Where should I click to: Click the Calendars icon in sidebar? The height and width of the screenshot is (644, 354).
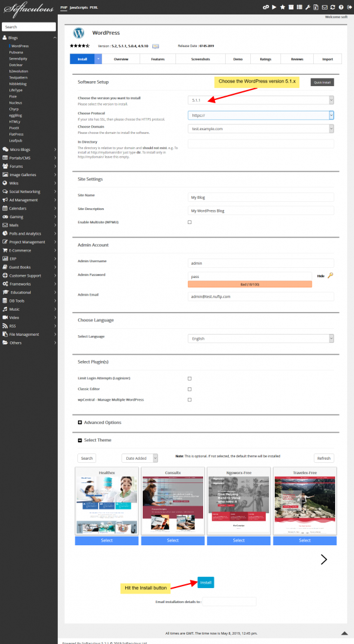click(5, 208)
